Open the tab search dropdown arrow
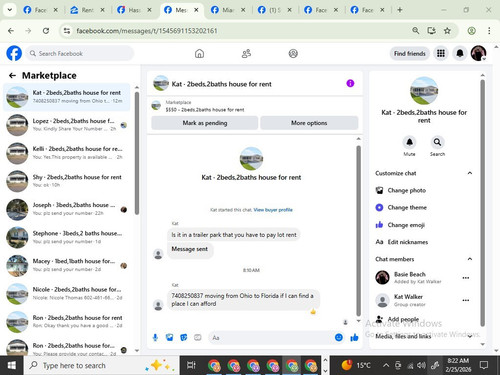500x375 pixels. coord(10,10)
